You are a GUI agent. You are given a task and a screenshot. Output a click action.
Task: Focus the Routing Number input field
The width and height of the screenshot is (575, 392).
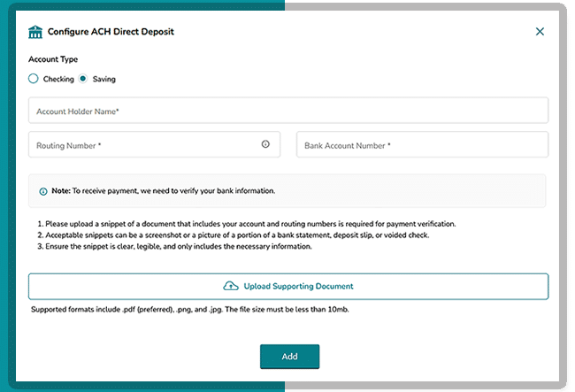coord(142,144)
